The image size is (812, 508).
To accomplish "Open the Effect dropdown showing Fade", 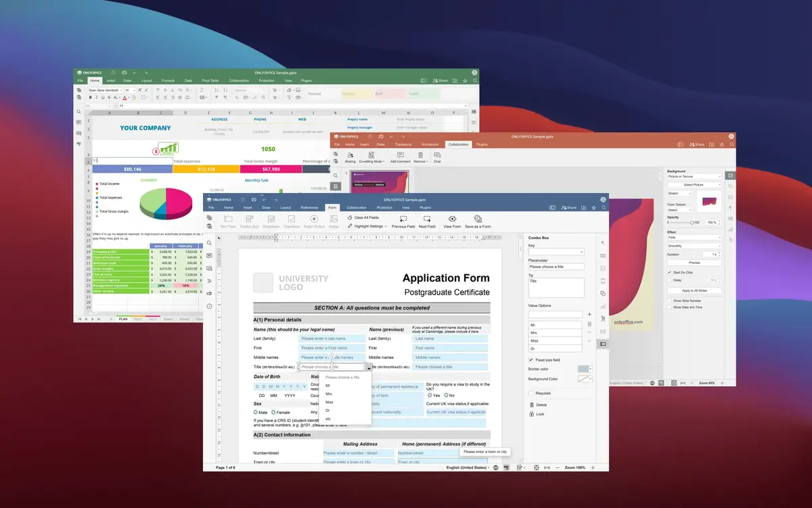I will pyautogui.click(x=694, y=238).
